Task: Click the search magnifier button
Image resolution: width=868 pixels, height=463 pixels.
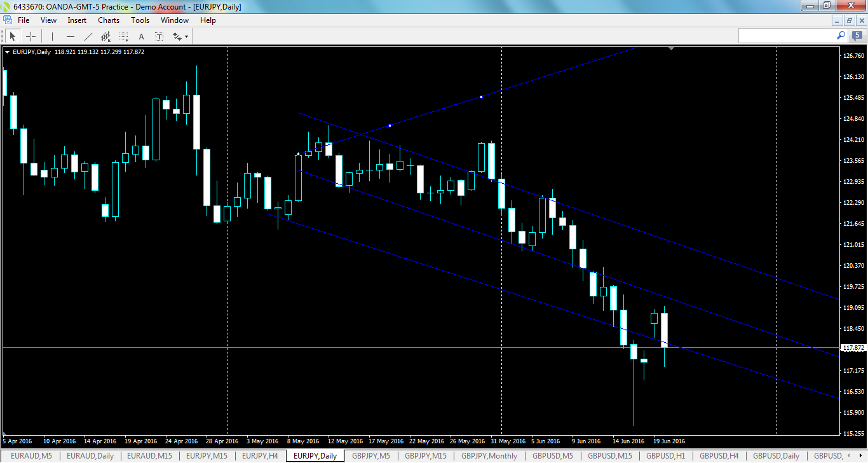Action: coord(840,36)
